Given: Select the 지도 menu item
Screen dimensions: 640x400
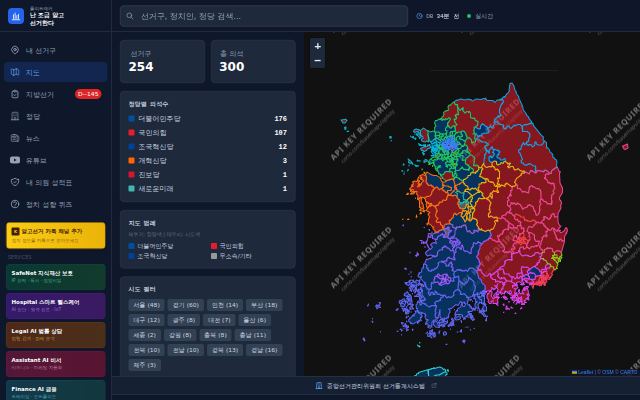Looking at the screenshot, I should (x=56, y=72).
